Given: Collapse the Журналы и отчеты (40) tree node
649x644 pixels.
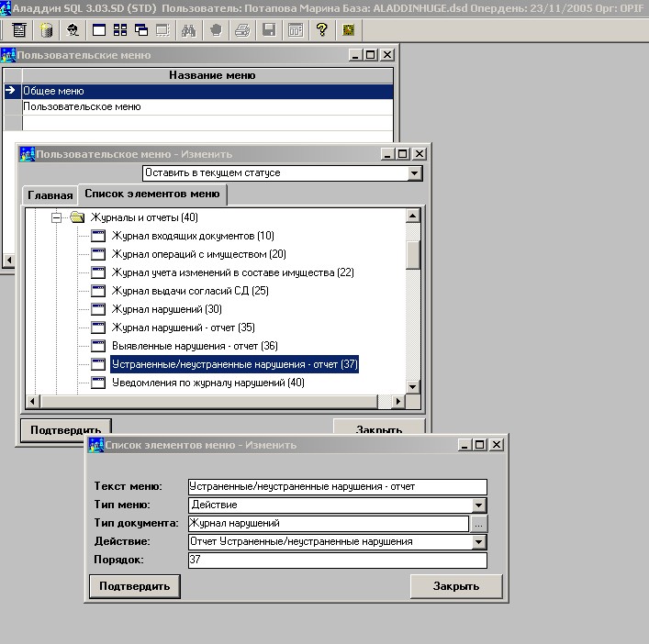Looking at the screenshot, I should click(x=57, y=217).
